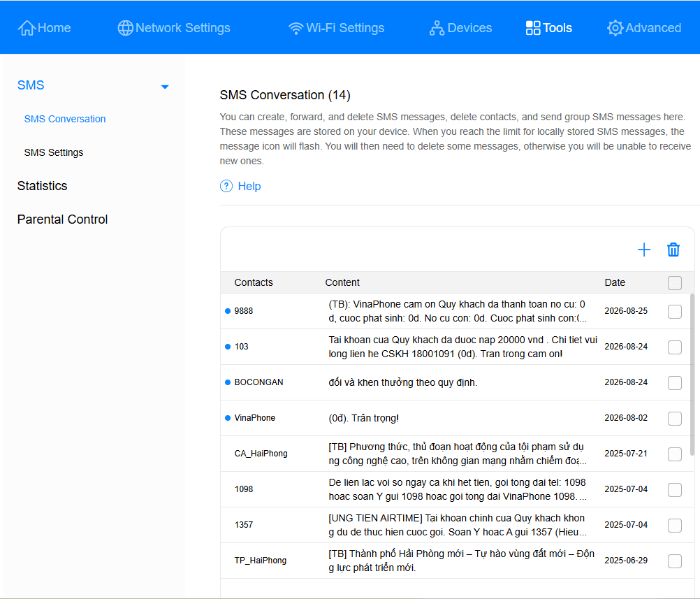Click the Wi-Fi signal icon
Image resolution: width=700 pixels, height=599 pixels.
(296, 28)
